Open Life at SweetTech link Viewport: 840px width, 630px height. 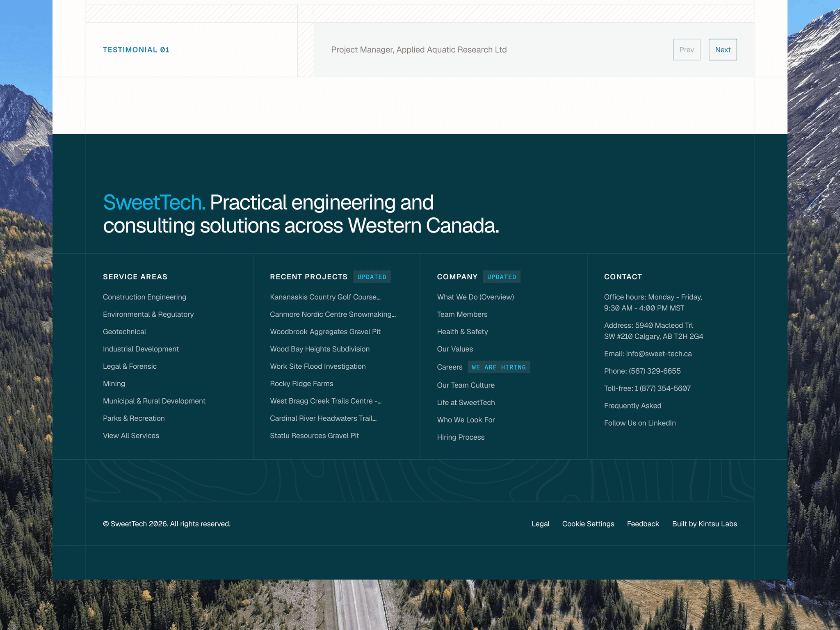click(x=466, y=402)
